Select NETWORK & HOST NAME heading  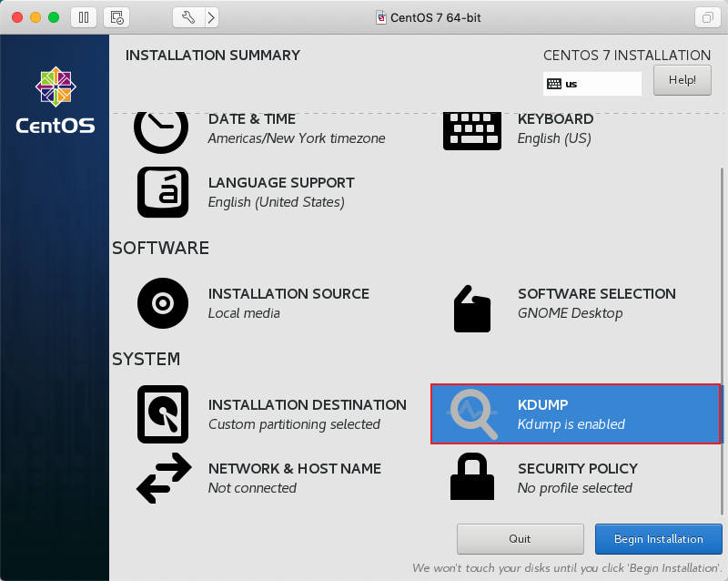(x=295, y=468)
